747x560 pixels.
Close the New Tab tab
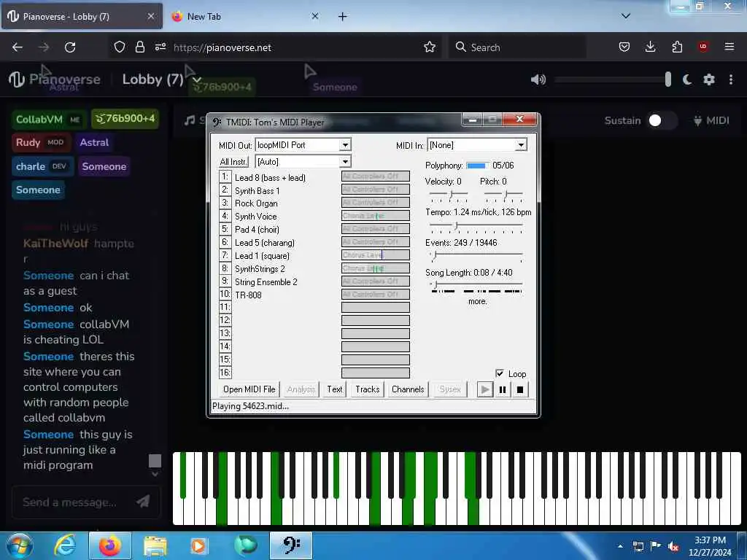pos(315,16)
